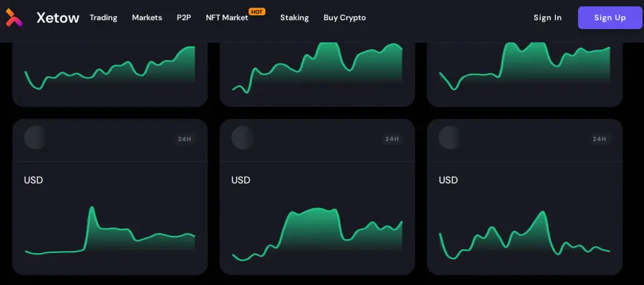The height and width of the screenshot is (285, 644).
Task: Click top-left card's rising chart
Action: coord(110,72)
